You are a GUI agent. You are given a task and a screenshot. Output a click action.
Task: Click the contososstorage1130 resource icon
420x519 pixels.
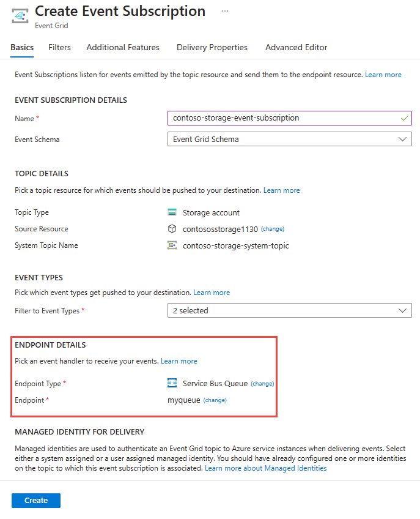[172, 228]
